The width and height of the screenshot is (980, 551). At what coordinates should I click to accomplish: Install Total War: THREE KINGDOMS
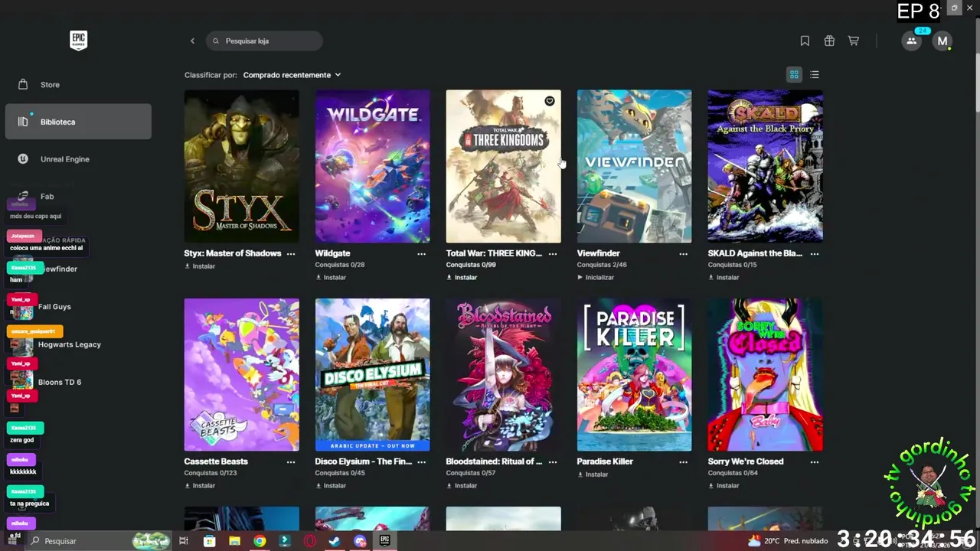(x=462, y=278)
